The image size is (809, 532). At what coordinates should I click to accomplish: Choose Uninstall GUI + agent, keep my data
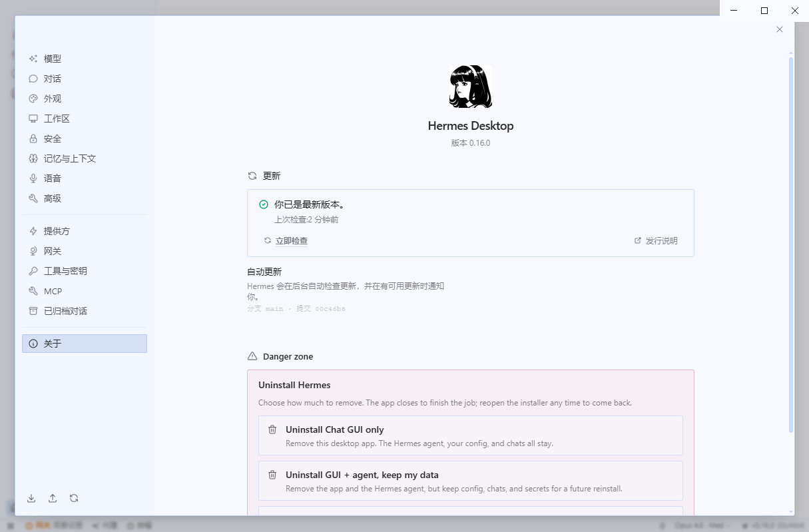[471, 481]
